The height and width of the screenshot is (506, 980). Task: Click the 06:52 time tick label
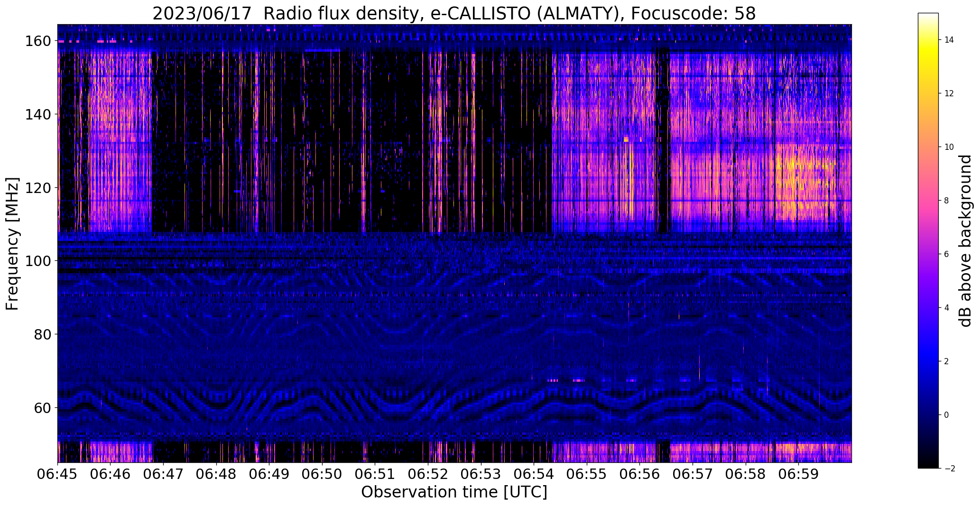(x=428, y=473)
